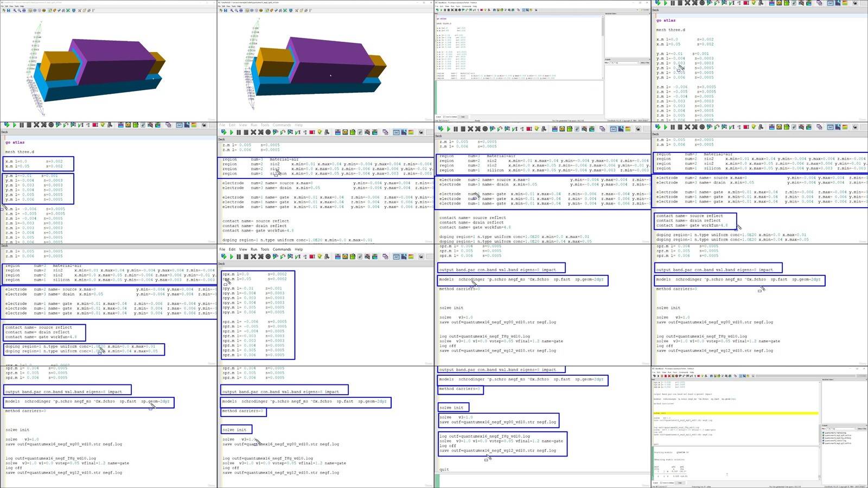Click the line 'spx.m l=0.05 s=0.0002'

tap(255, 279)
